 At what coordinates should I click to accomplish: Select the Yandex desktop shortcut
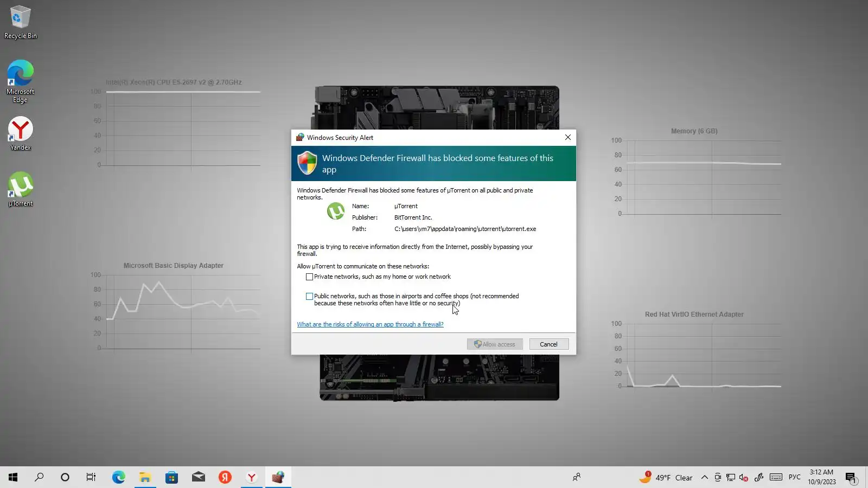tap(21, 133)
